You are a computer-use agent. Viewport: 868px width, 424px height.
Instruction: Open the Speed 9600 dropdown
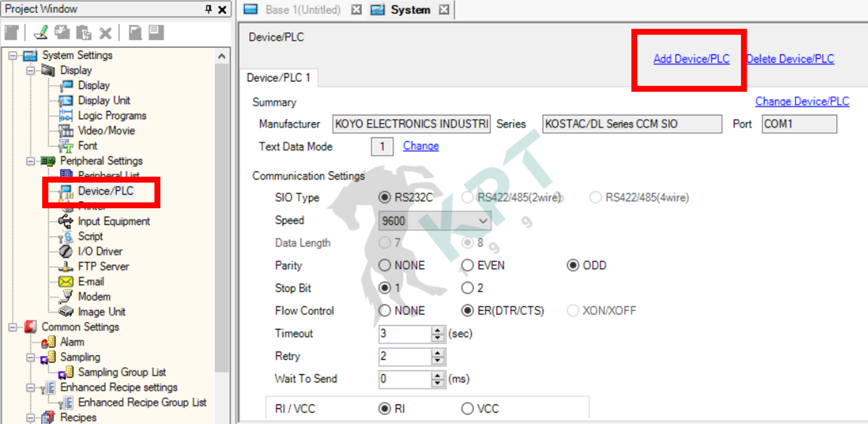435,221
